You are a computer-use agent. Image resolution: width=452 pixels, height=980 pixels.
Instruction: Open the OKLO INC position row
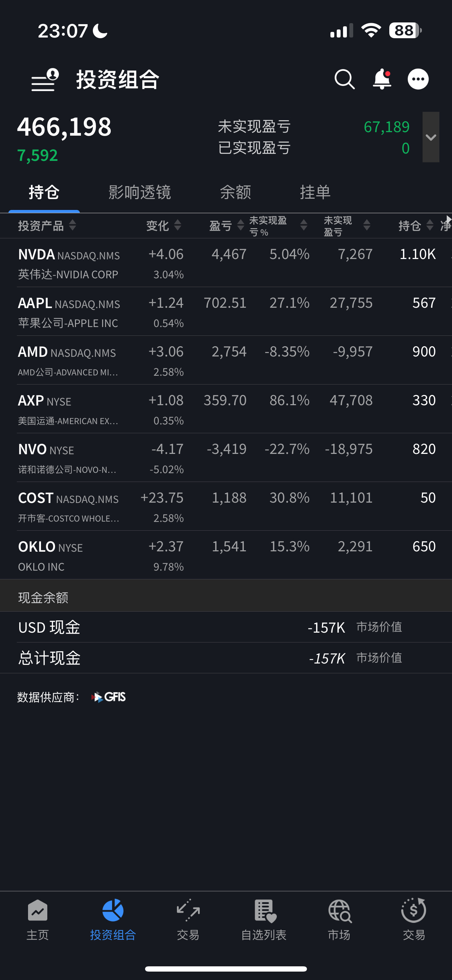(x=226, y=555)
